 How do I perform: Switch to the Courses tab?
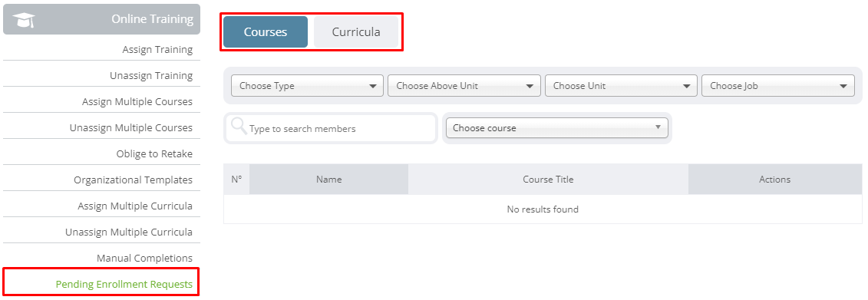266,32
